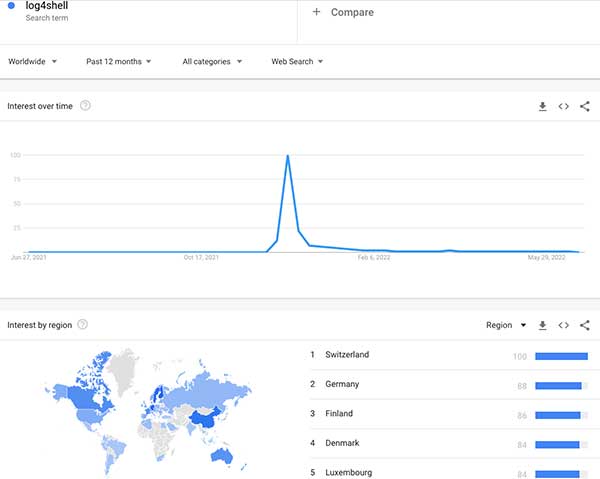This screenshot has width=600, height=479.
Task: Open Finland from the region ranking
Action: [x=339, y=414]
